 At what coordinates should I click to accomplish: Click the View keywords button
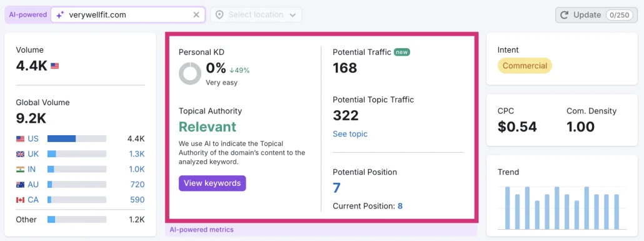click(213, 183)
